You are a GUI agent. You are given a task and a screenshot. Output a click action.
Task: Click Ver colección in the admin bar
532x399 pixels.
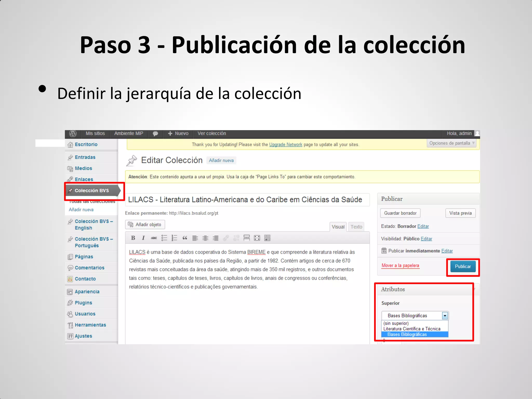[212, 133]
